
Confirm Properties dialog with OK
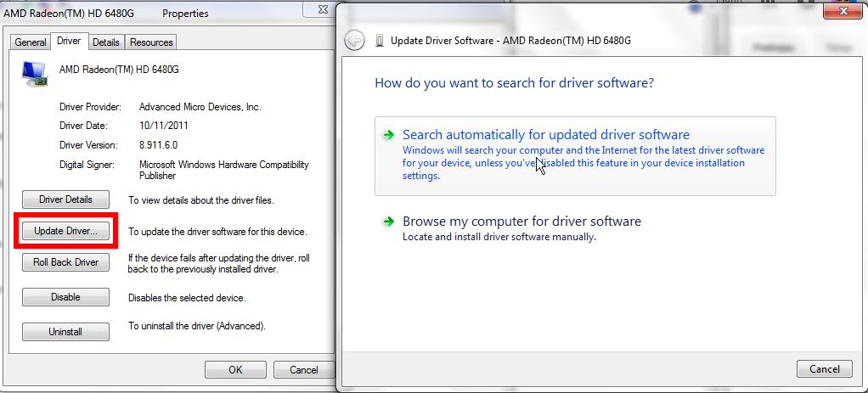[235, 370]
